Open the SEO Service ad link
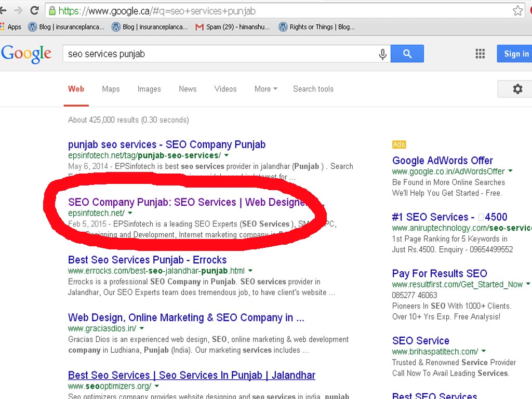 421,341
